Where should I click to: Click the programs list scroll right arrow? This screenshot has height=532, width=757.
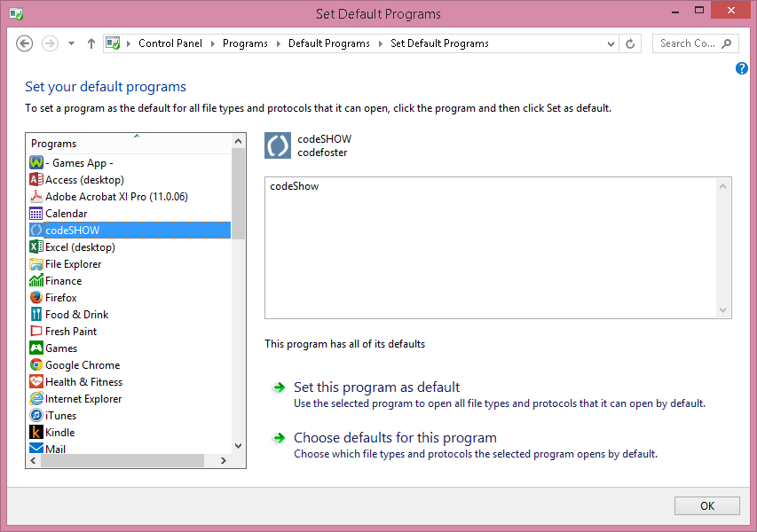(223, 460)
